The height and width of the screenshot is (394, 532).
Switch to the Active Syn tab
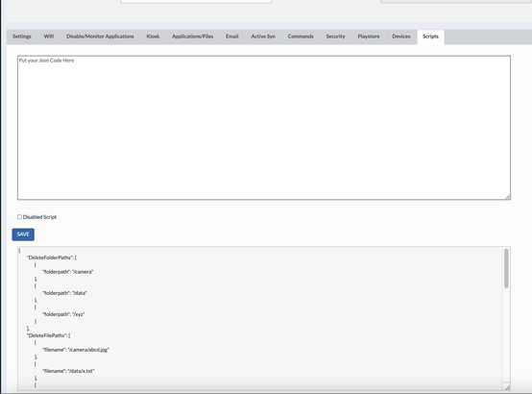tap(263, 37)
